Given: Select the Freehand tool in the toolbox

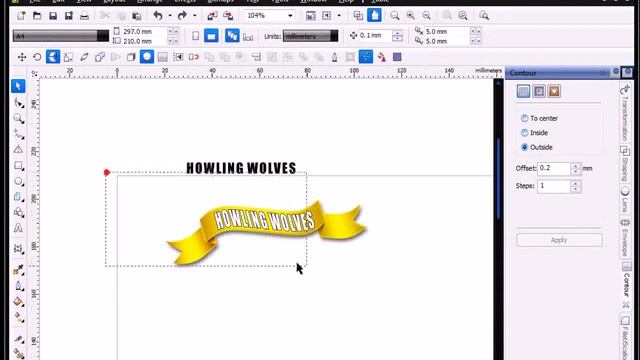Looking at the screenshot, I should click(x=18, y=134).
